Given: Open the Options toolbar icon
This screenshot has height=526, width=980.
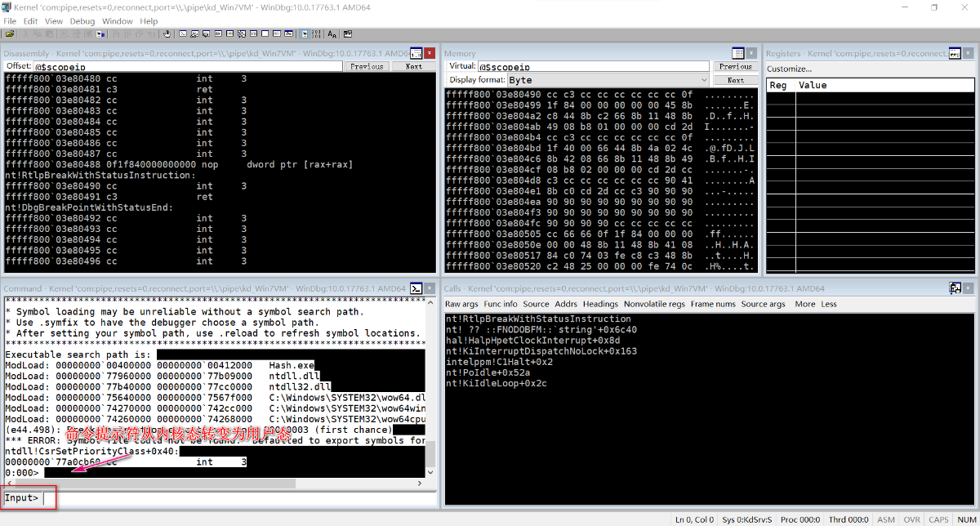Looking at the screenshot, I should pos(348,34).
